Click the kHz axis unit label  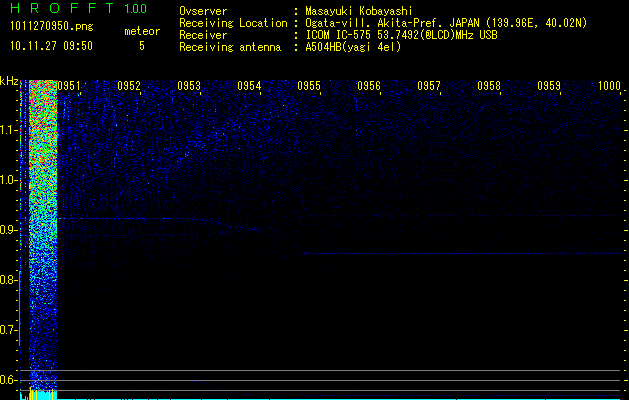pos(9,81)
